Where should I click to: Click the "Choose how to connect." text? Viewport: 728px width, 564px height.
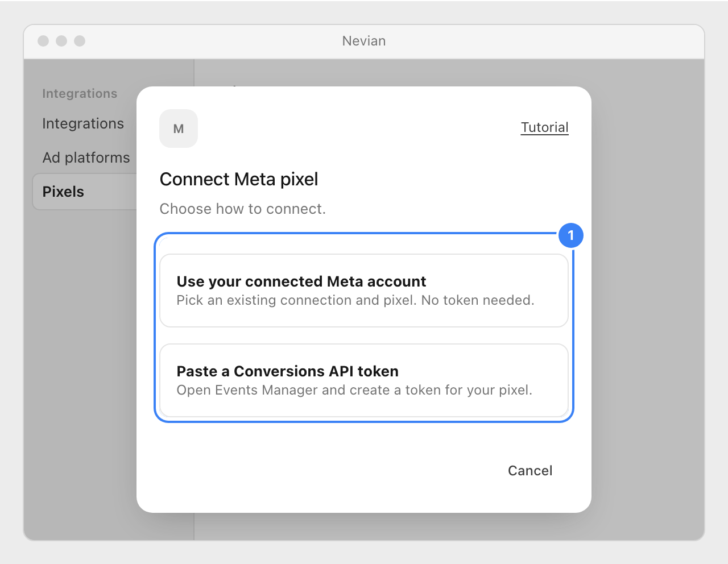coord(243,209)
